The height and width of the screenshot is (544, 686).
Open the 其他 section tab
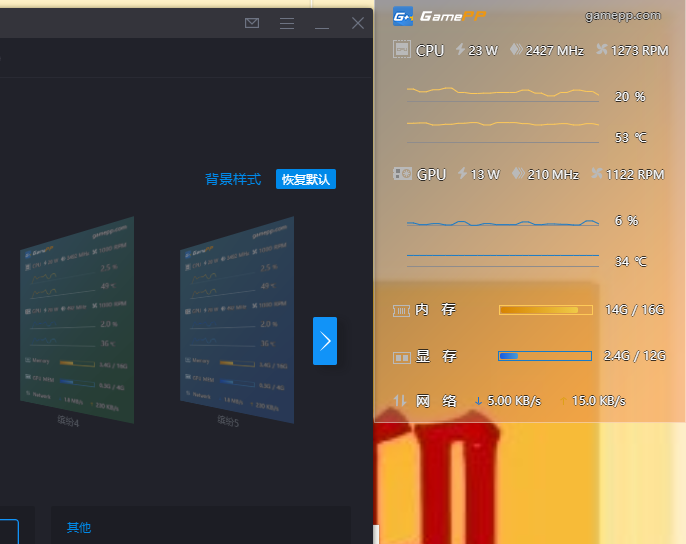(79, 527)
